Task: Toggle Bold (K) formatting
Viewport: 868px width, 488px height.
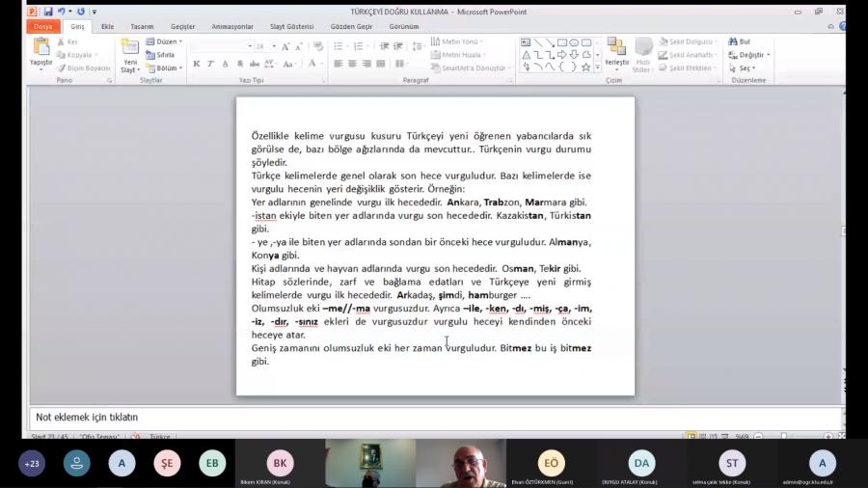Action: tap(197, 64)
